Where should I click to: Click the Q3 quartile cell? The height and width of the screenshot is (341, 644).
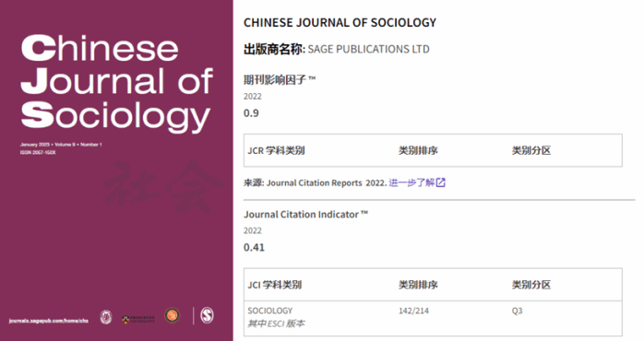tap(517, 311)
